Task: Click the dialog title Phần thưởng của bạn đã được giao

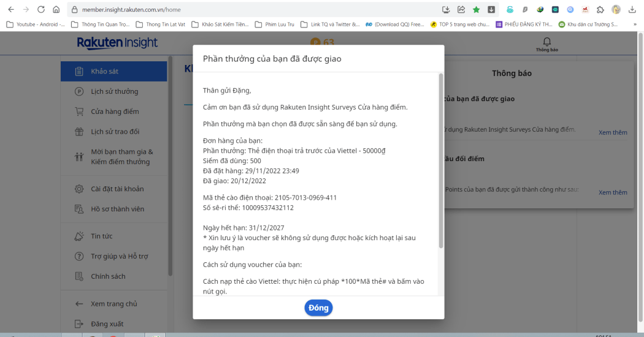Action: point(272,59)
